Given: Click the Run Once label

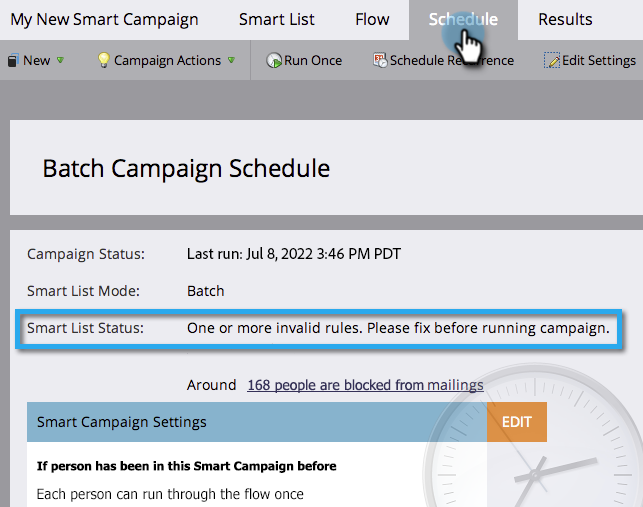Looking at the screenshot, I should click(x=313, y=61).
